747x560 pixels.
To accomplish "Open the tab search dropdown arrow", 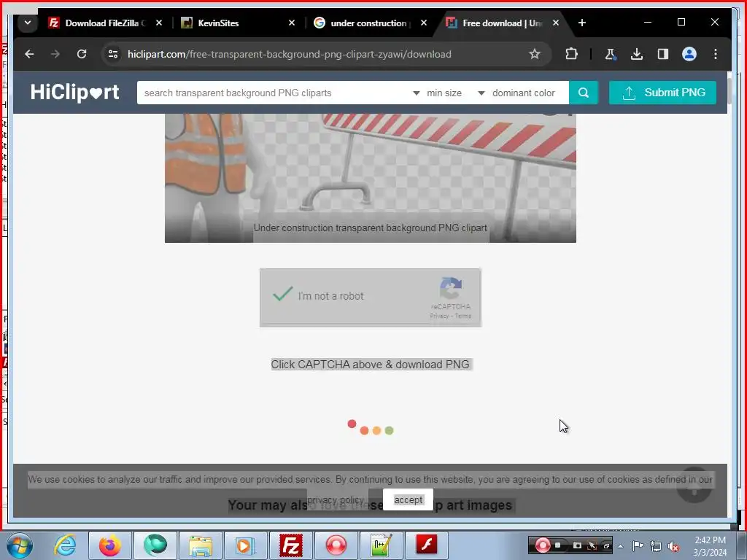I will [28, 23].
